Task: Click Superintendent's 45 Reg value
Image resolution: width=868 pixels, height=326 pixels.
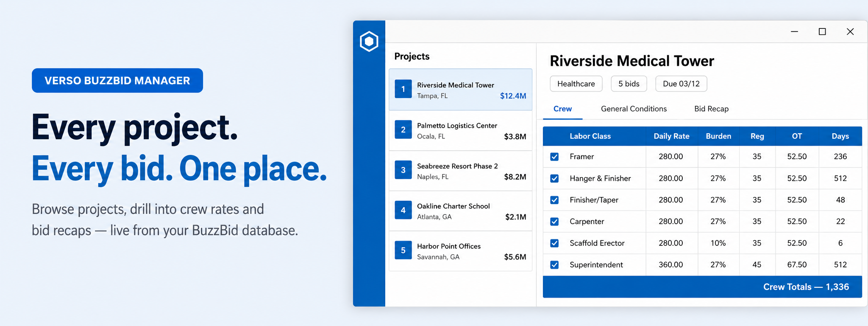Action: [757, 265]
